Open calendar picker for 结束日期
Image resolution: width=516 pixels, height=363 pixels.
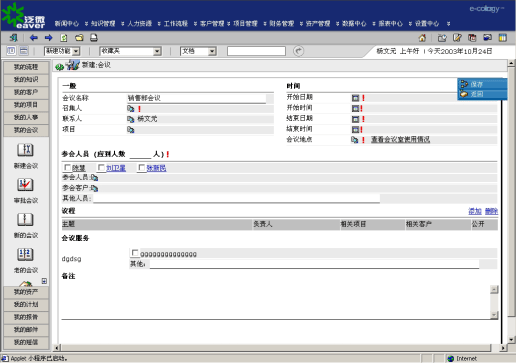tap(355, 119)
